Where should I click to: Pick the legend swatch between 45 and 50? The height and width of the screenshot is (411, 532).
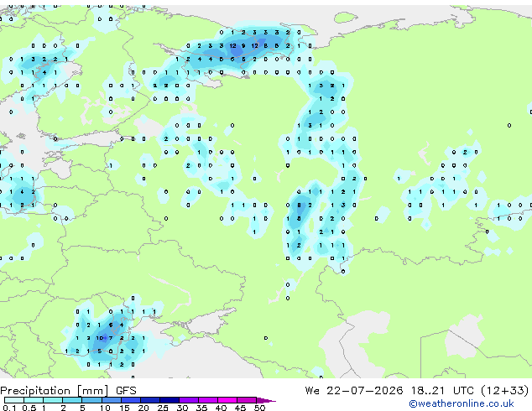click(x=247, y=400)
